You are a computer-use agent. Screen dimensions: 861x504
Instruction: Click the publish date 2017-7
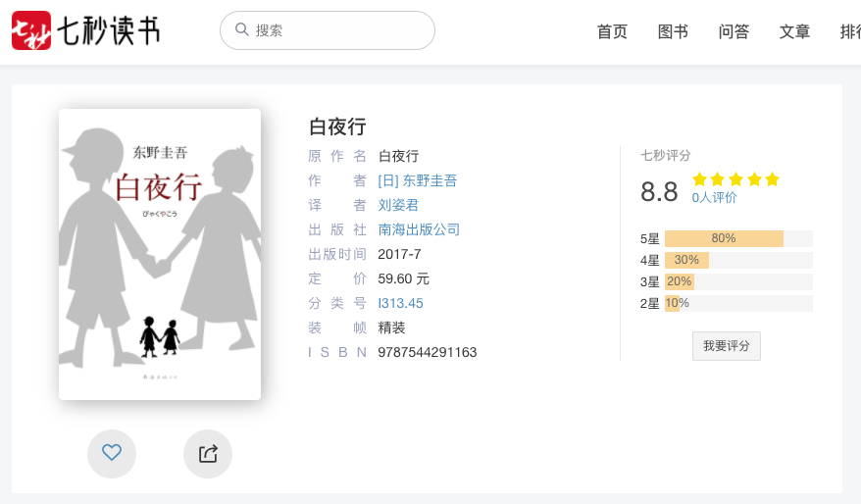click(x=399, y=254)
